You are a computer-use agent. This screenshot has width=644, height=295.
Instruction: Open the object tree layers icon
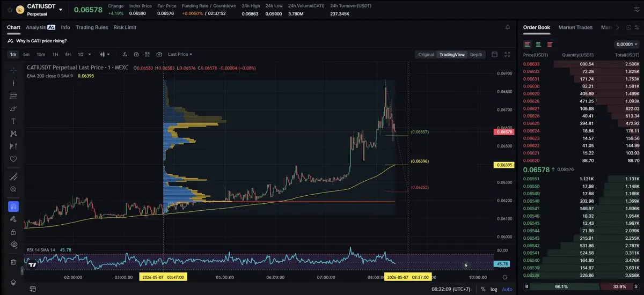pyautogui.click(x=13, y=282)
